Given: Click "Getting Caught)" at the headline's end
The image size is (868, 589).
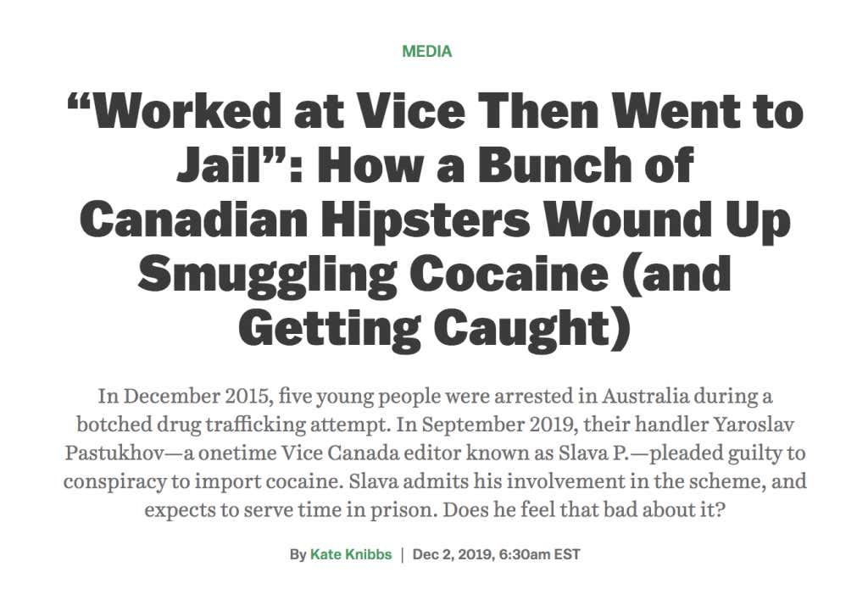Looking at the screenshot, I should coord(434,329).
